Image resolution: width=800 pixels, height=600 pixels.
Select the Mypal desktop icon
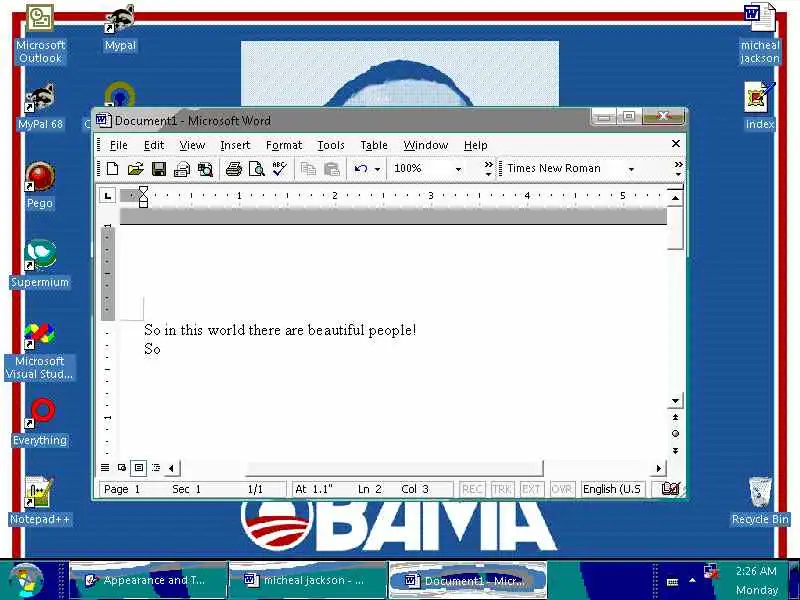click(120, 28)
